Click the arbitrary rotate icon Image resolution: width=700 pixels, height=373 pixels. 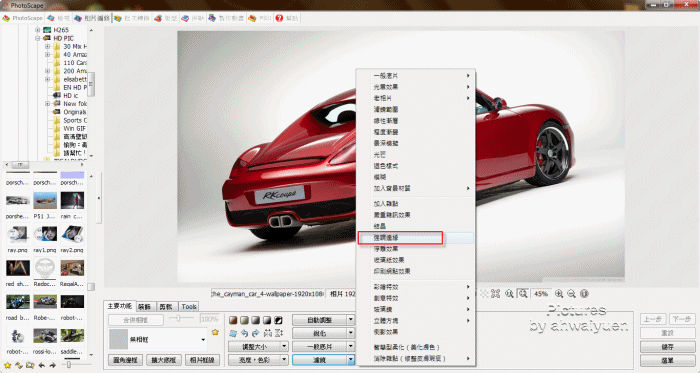coord(233,333)
